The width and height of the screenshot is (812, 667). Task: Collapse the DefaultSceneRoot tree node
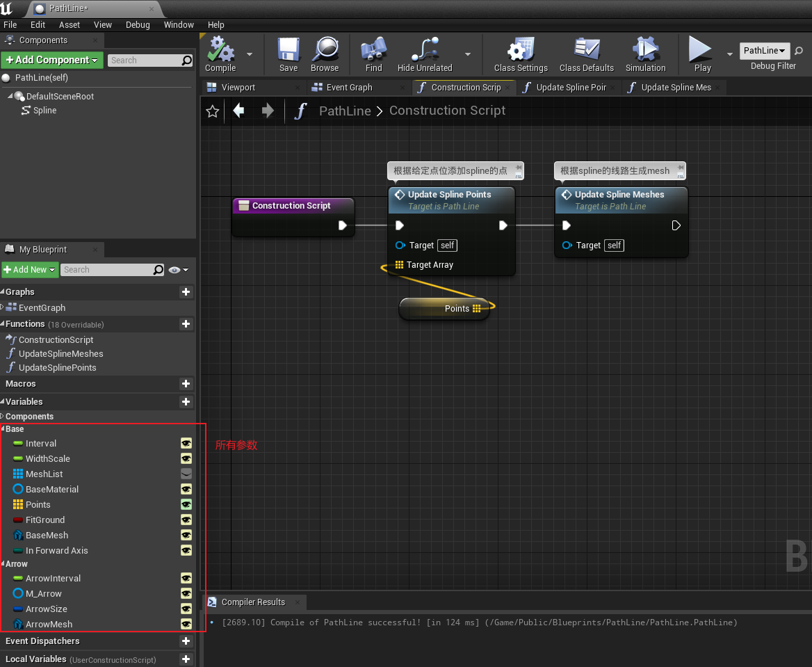click(x=10, y=96)
